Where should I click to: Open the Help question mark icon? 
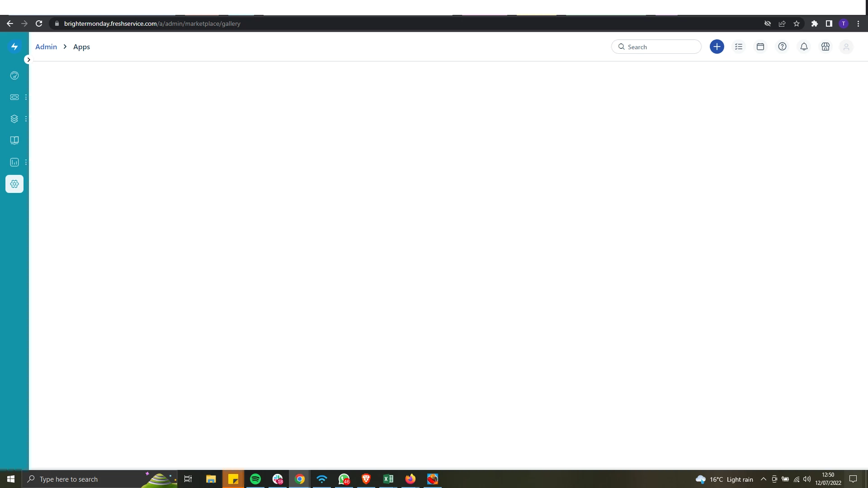pos(782,47)
